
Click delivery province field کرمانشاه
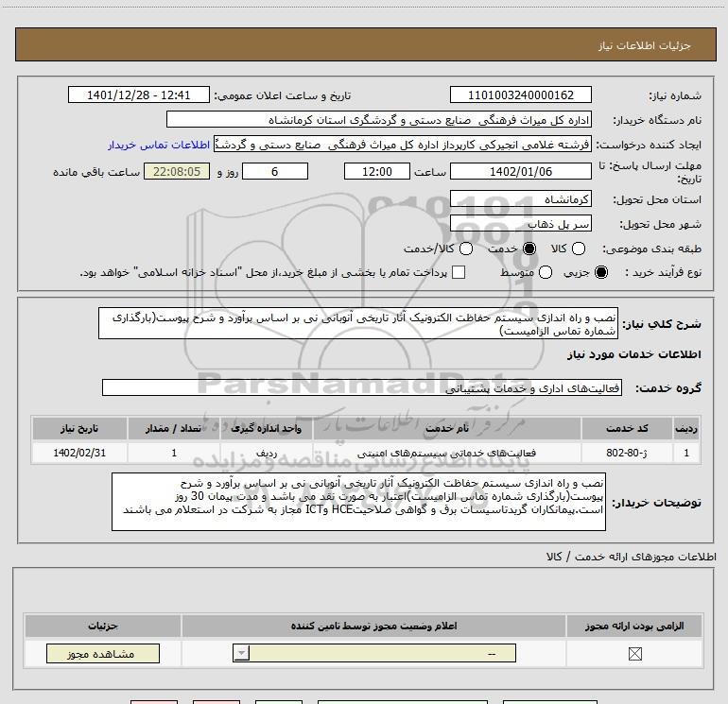click(520, 199)
